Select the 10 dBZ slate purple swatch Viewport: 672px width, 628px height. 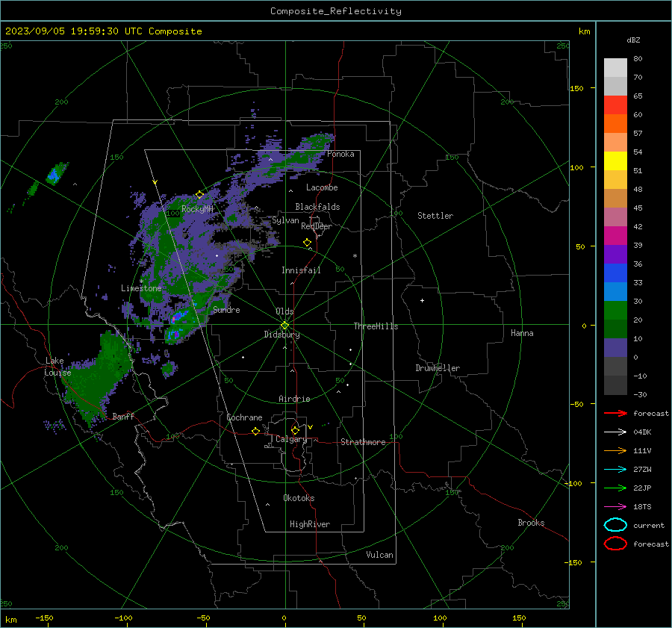(x=615, y=348)
